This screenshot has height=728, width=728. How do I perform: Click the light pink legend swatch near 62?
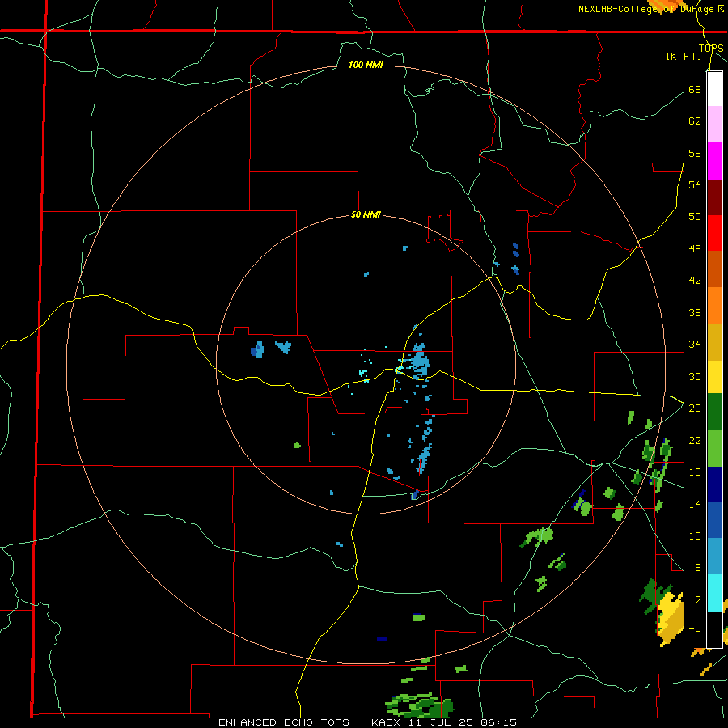(714, 125)
